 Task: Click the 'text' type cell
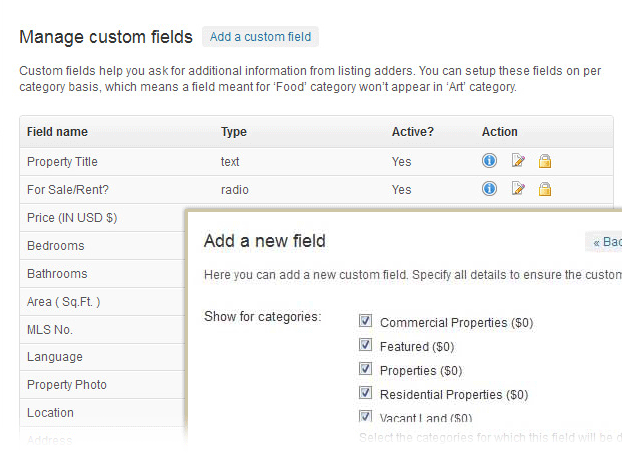tap(230, 162)
